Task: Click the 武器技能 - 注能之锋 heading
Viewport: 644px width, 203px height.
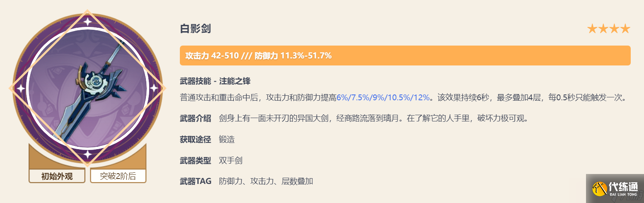Action: pyautogui.click(x=215, y=81)
